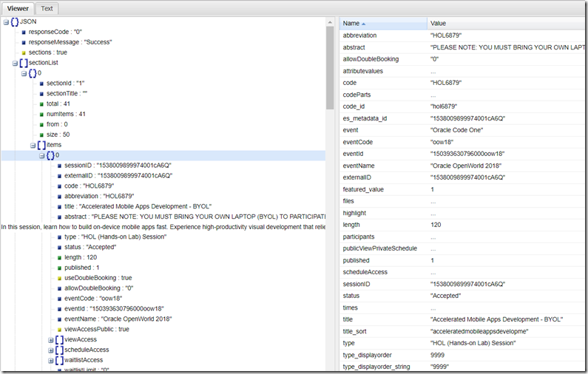This screenshot has width=588, height=374.
Task: Click the tree scrollbar up arrow
Action: point(330,22)
